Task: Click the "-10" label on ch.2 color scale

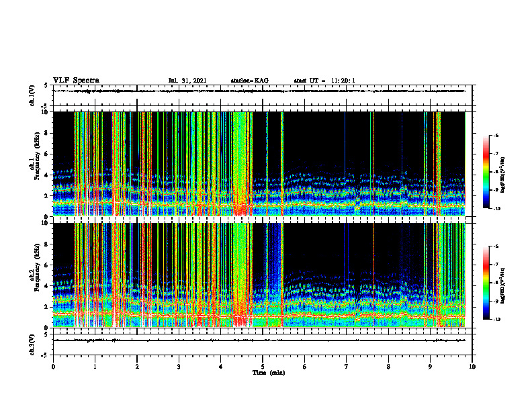Action: coord(496,320)
